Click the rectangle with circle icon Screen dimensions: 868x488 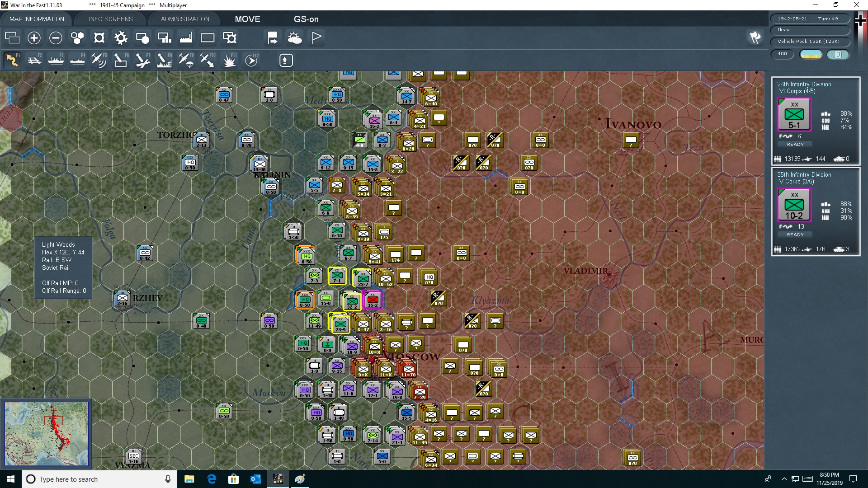(142, 38)
